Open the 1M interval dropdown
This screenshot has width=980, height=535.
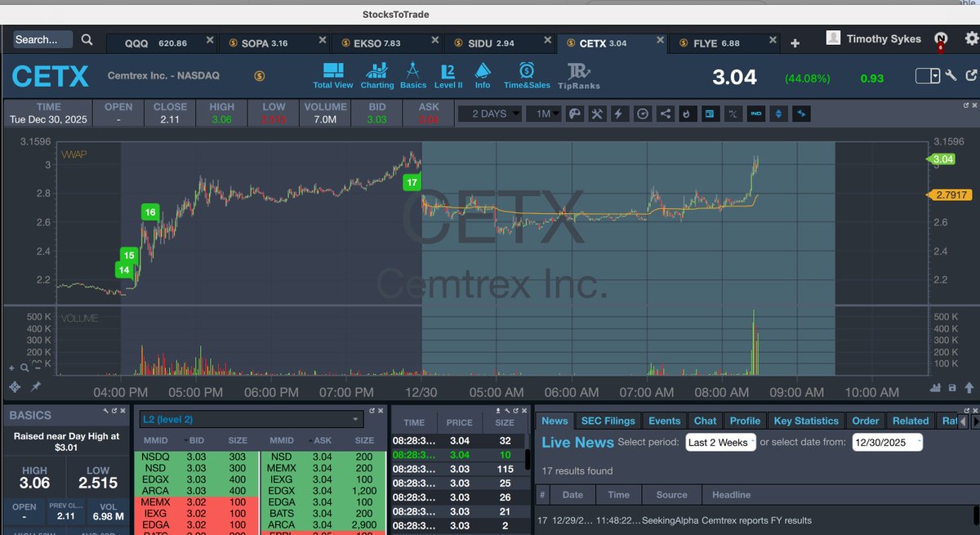tap(543, 114)
